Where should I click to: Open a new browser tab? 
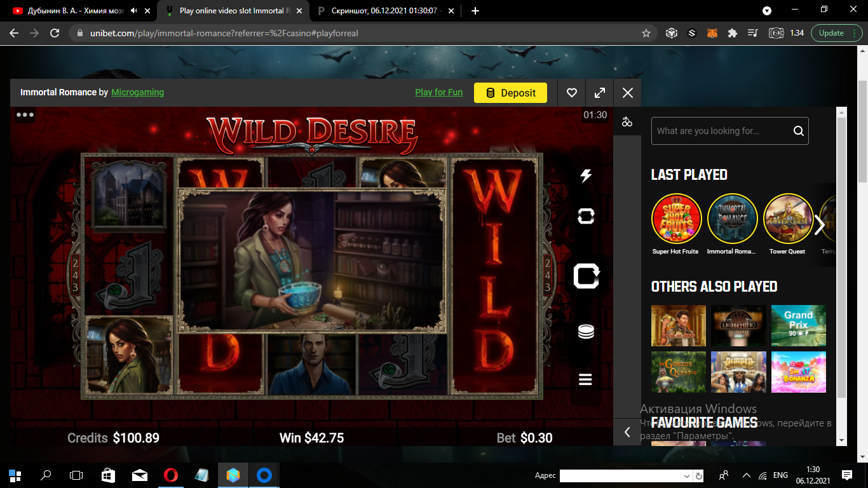[x=475, y=11]
